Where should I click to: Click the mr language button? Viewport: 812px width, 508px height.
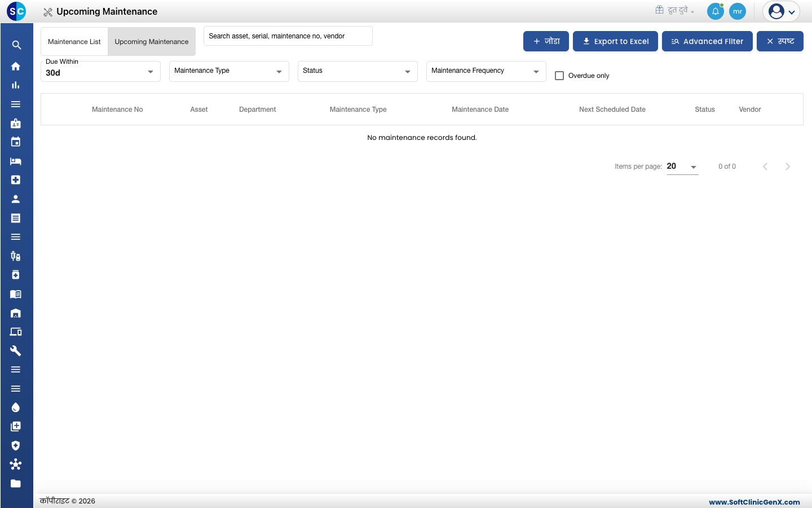(x=738, y=11)
